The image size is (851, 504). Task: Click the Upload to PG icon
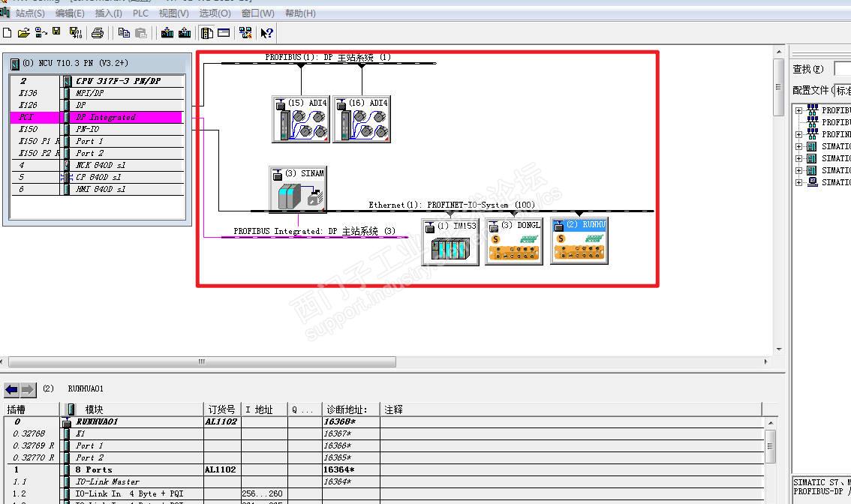pyautogui.click(x=185, y=32)
